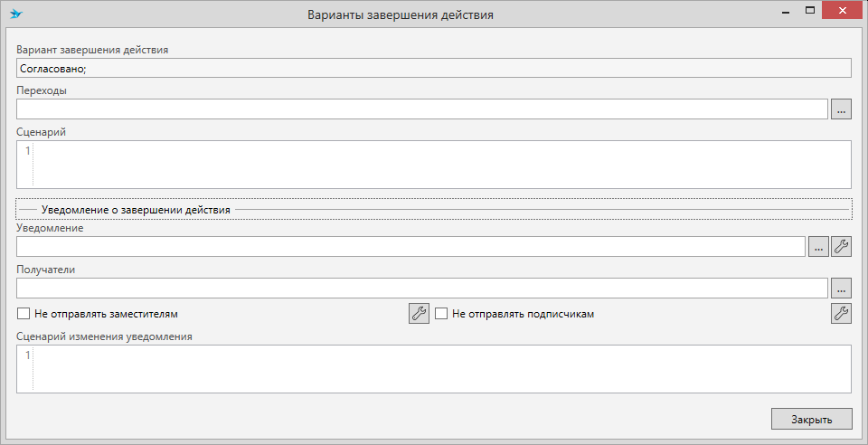
Task: Click wrench icon for Не отправлять заместителям
Action: [x=419, y=314]
